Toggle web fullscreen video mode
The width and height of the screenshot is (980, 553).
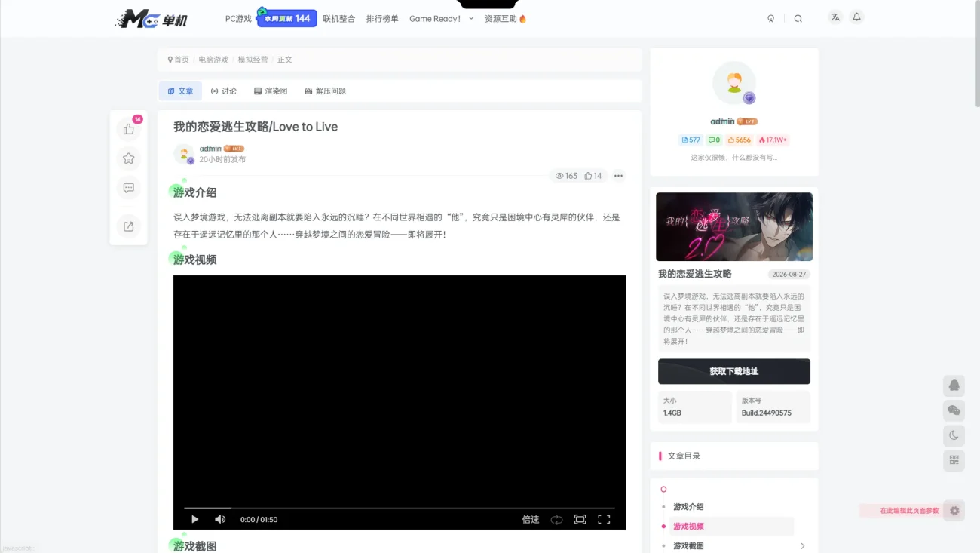coord(580,519)
